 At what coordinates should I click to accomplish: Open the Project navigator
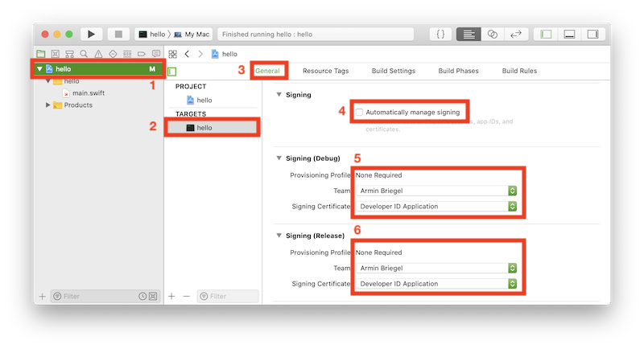click(41, 54)
